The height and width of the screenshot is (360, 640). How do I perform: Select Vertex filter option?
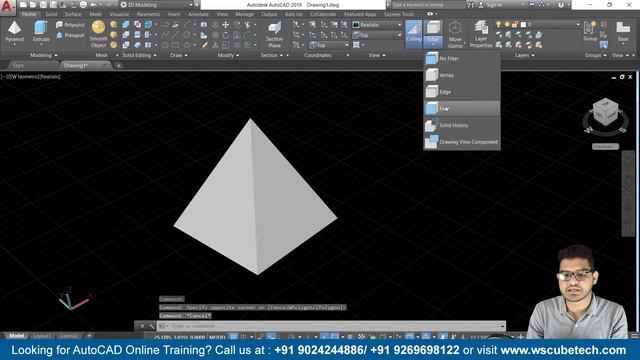pyautogui.click(x=462, y=75)
